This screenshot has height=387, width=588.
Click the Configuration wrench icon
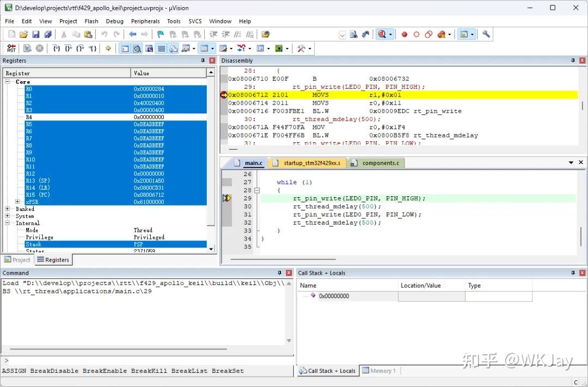click(486, 34)
